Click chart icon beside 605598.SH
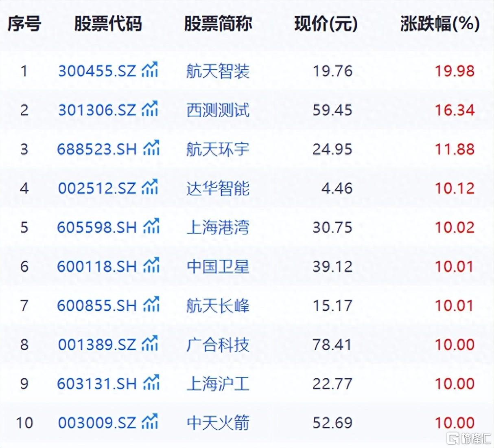This screenshot has width=494, height=448. point(151,227)
